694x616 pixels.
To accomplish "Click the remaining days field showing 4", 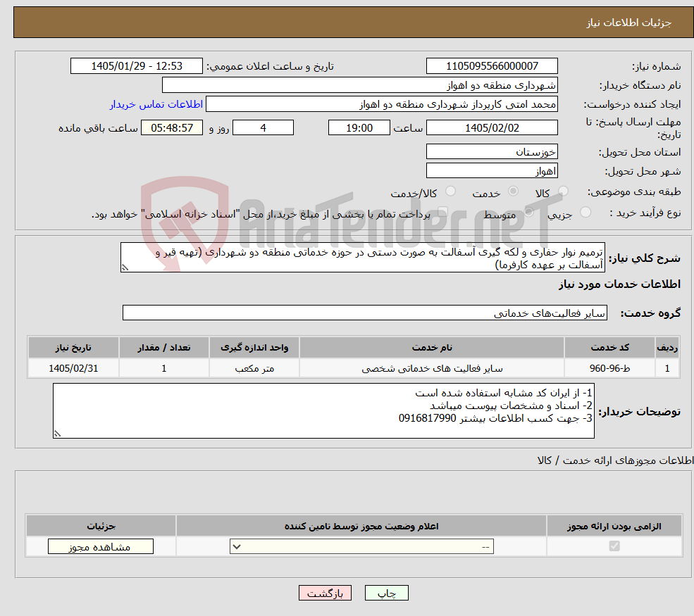I will (x=263, y=128).
